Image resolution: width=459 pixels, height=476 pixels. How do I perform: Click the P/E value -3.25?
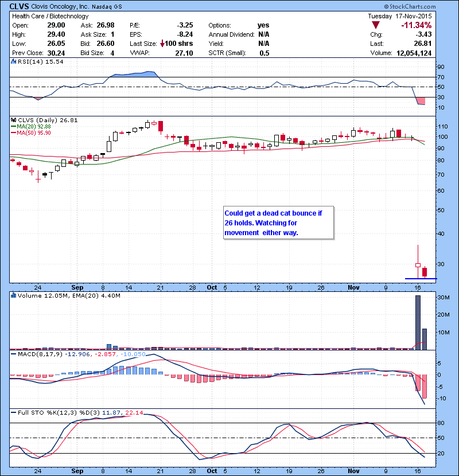coord(185,25)
